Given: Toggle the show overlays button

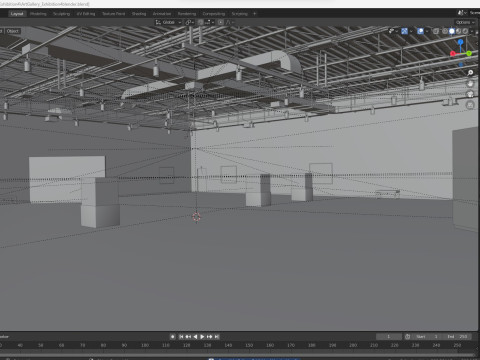Looking at the screenshot, I should 421,31.
